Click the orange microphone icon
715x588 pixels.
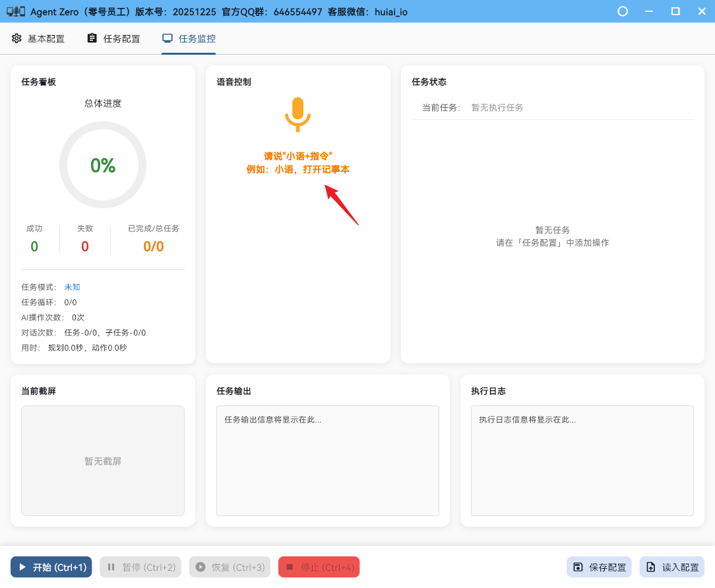click(297, 114)
